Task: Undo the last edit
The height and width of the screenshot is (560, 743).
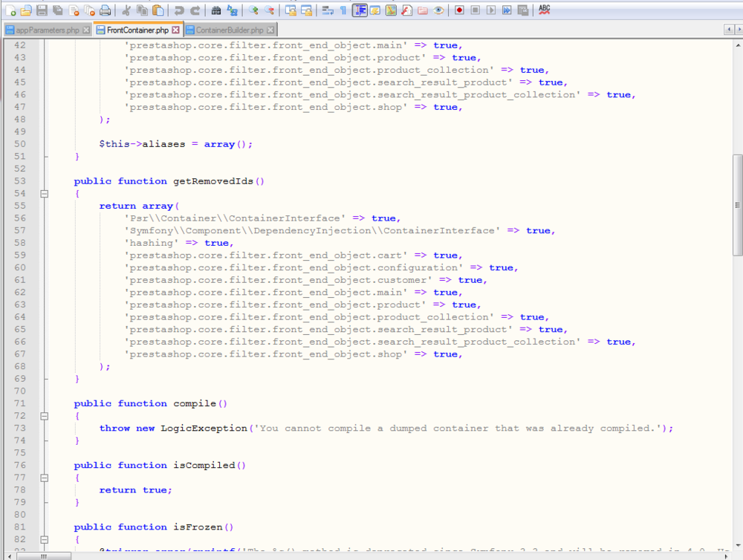Action: [x=178, y=9]
